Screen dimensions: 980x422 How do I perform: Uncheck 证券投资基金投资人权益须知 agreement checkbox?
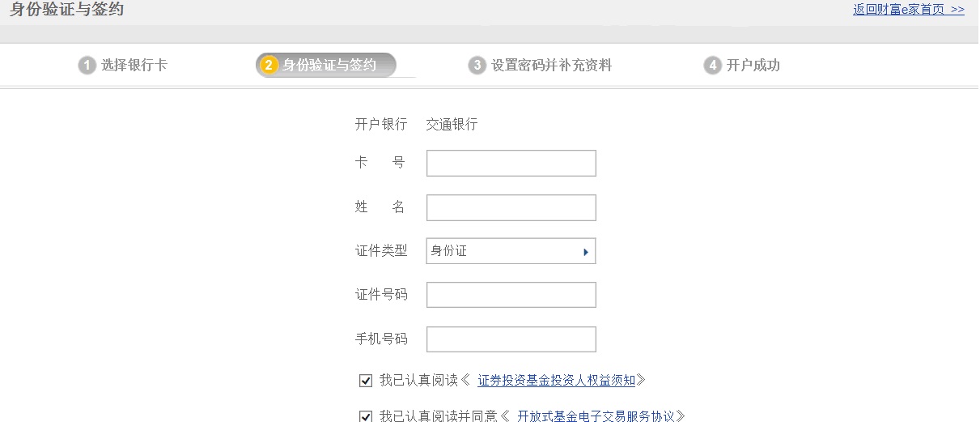click(x=366, y=380)
